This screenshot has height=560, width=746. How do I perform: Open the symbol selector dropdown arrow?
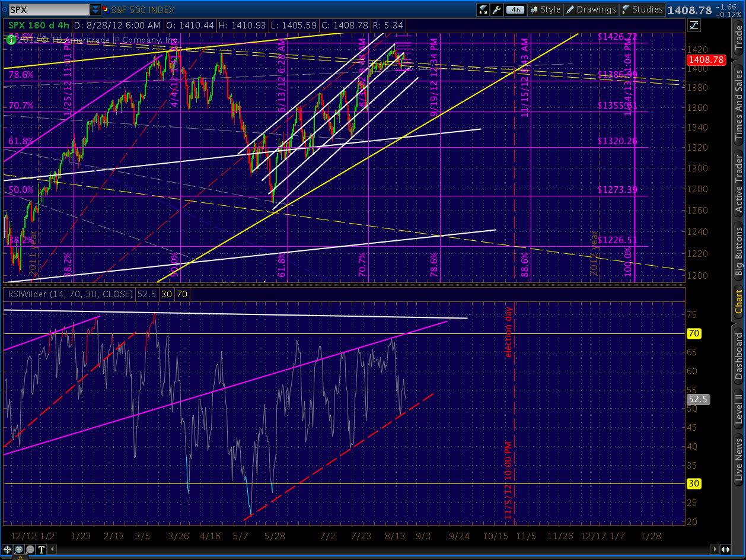tap(95, 10)
